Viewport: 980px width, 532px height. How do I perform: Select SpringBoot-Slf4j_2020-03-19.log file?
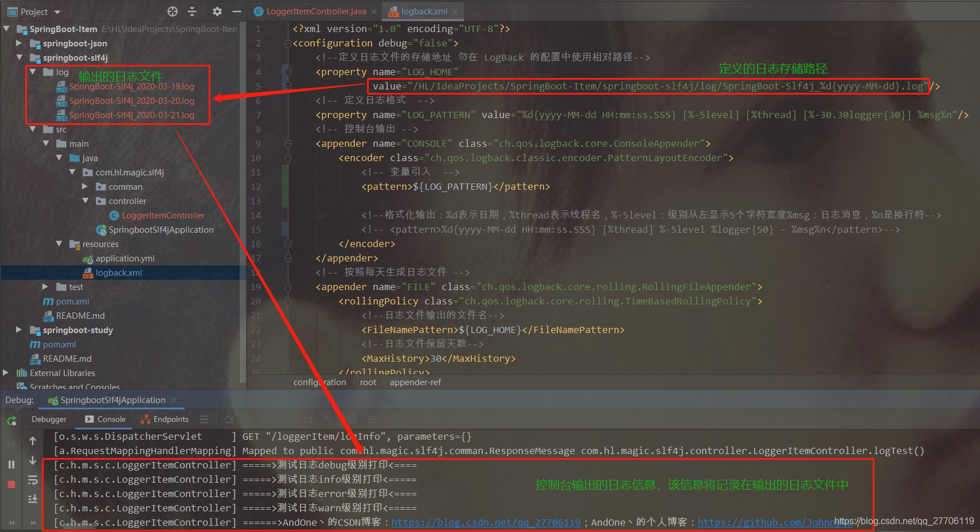click(x=126, y=86)
